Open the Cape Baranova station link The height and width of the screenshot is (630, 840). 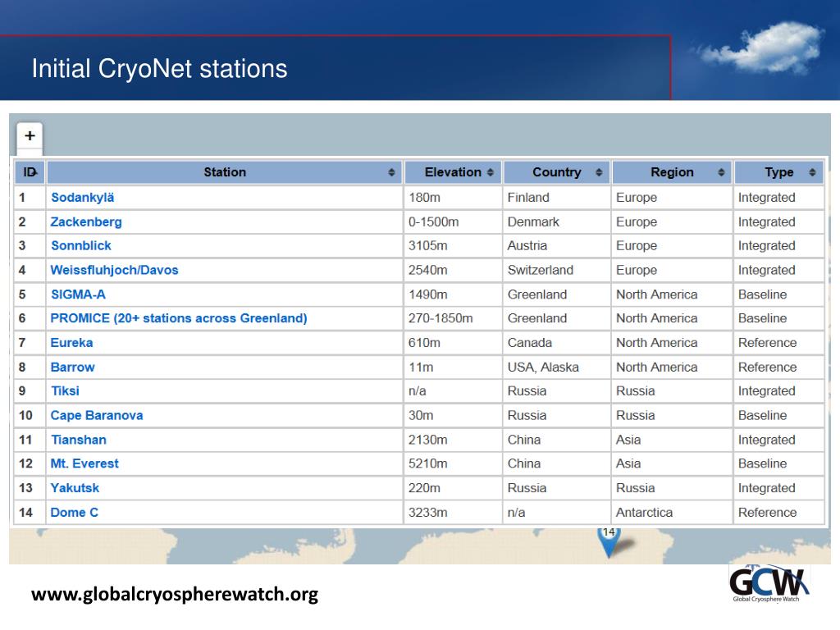(97, 415)
